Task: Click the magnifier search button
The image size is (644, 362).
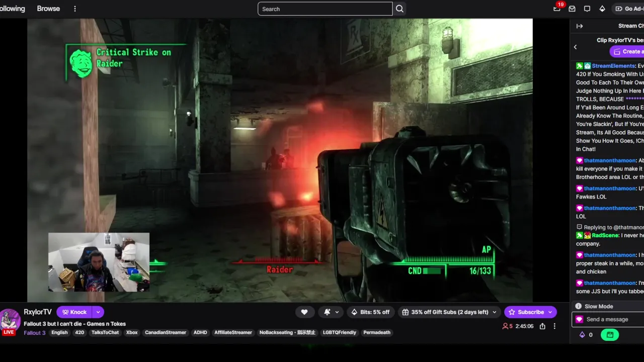Action: (399, 9)
